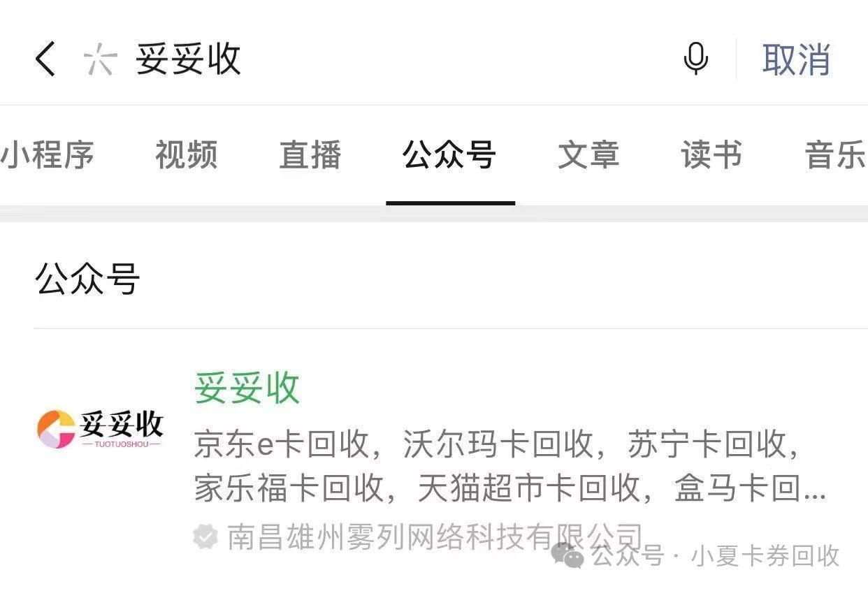Tap the search sparkle icon
Image resolution: width=868 pixels, height=591 pixels.
(99, 59)
